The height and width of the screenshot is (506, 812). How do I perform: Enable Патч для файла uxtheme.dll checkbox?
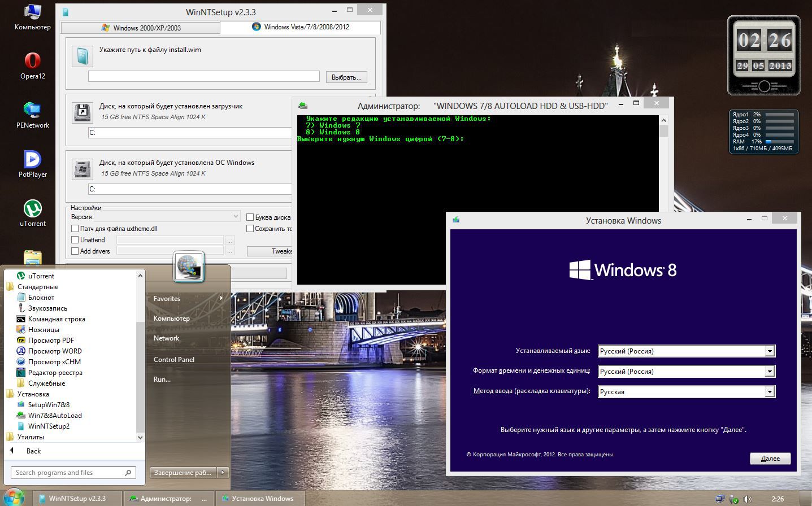[x=75, y=229]
